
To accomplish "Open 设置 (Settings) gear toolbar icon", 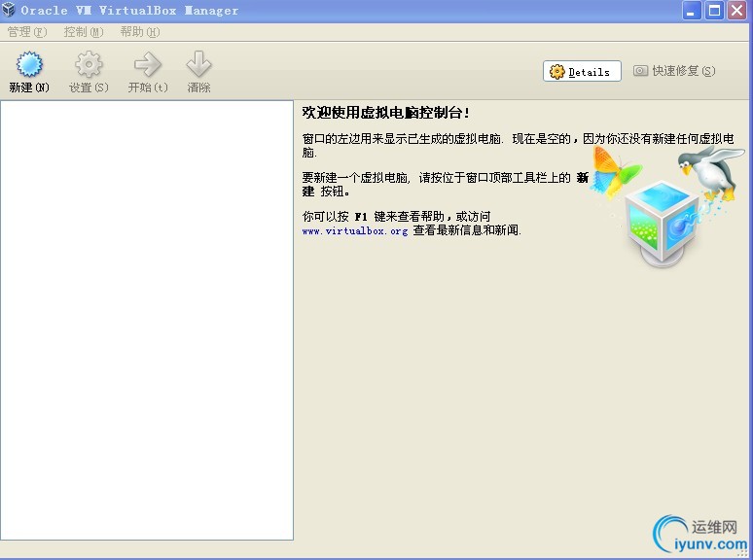I will tap(89, 64).
